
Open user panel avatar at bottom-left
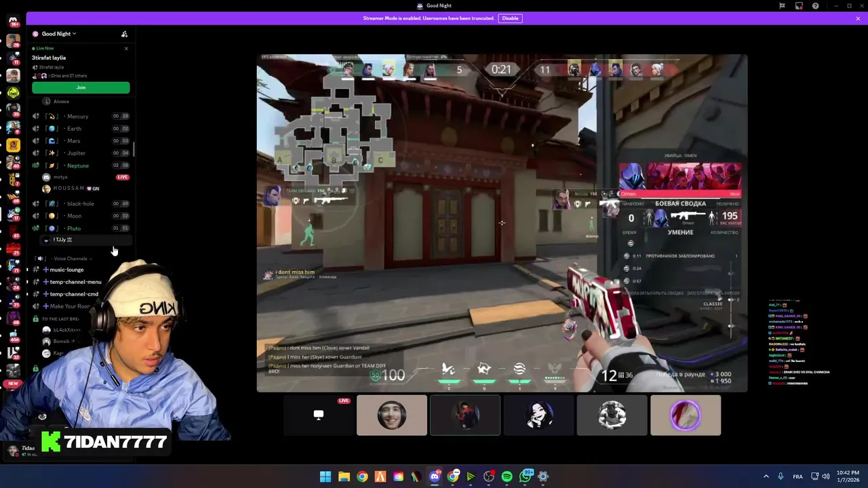12,451
